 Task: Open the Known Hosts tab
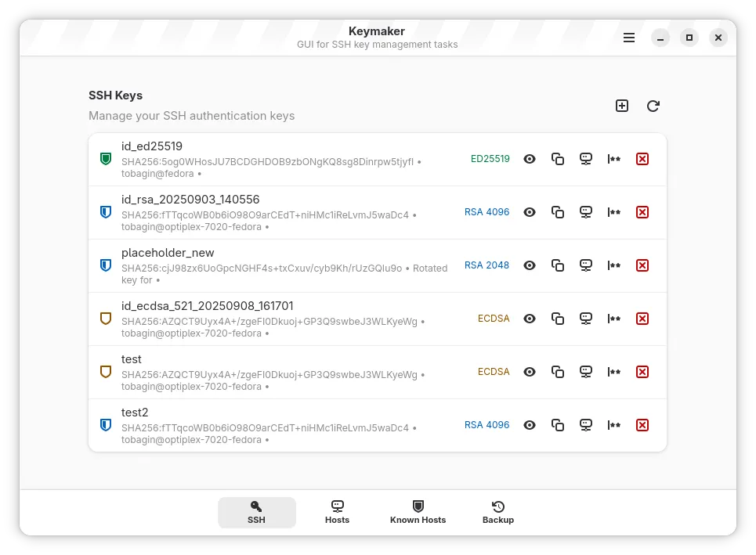(x=418, y=513)
